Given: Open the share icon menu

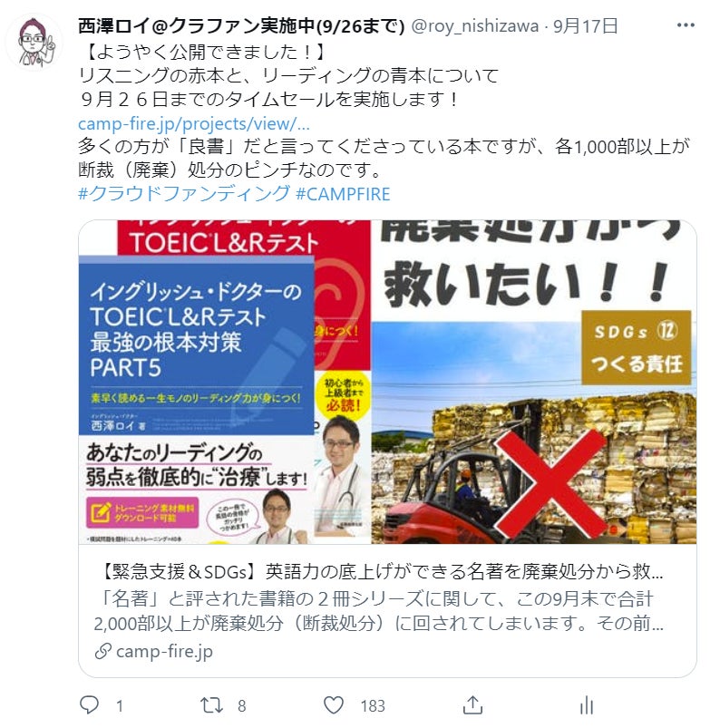Looking at the screenshot, I should 472,704.
